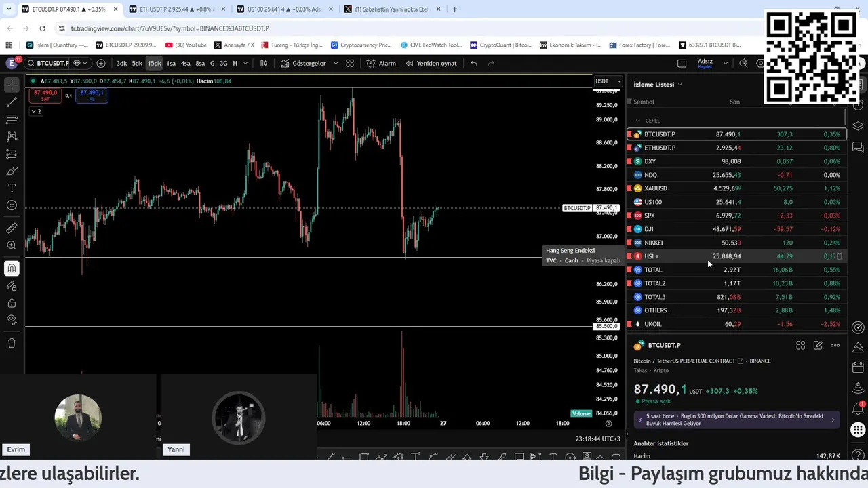
Task: Select the 15dk timeframe
Action: 154,63
